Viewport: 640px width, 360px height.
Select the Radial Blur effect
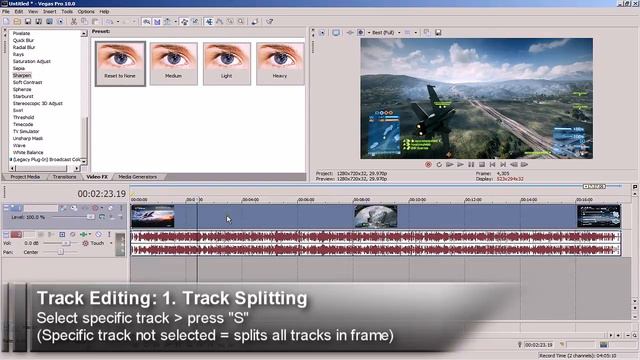pyautogui.click(x=24, y=47)
